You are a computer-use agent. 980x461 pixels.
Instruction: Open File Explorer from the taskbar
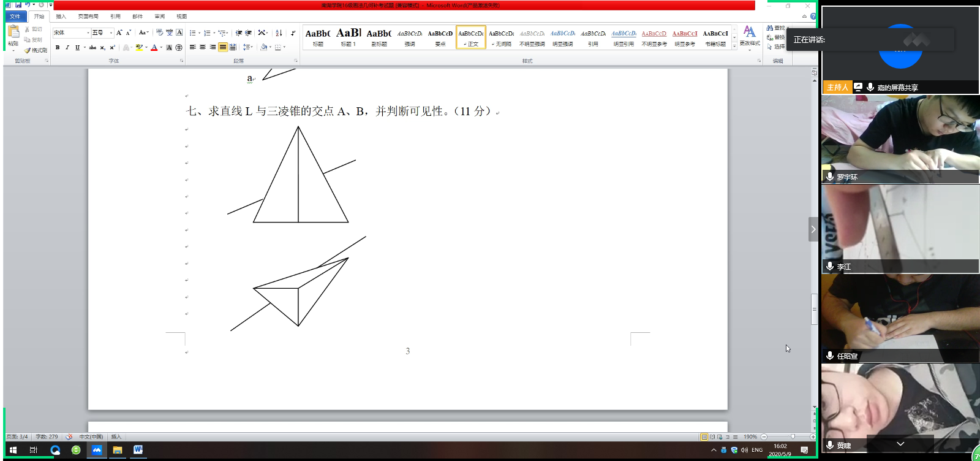117,450
